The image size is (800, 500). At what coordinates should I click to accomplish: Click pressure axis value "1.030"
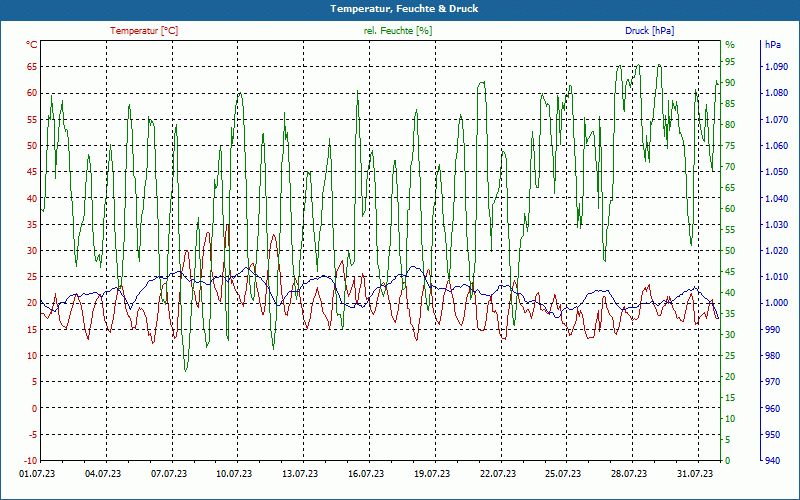click(x=777, y=224)
